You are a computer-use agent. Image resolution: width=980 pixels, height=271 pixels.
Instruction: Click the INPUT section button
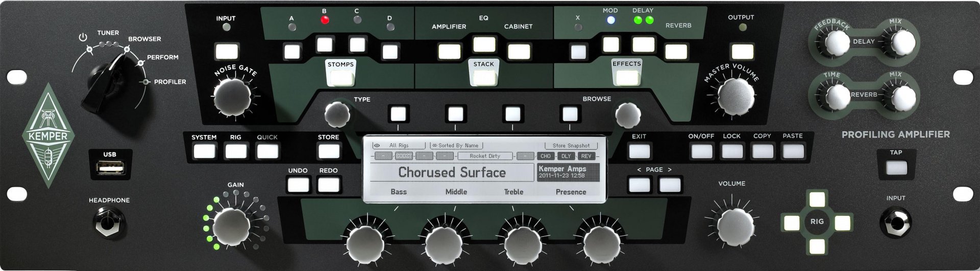pyautogui.click(x=227, y=52)
